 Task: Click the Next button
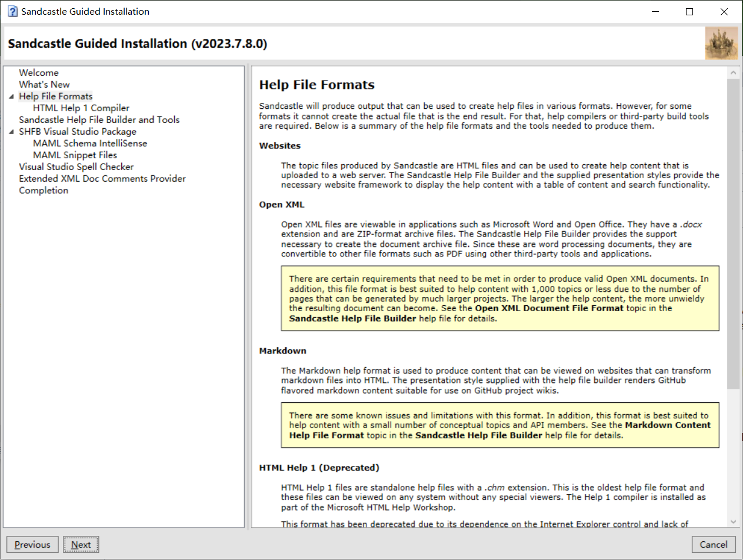click(81, 545)
